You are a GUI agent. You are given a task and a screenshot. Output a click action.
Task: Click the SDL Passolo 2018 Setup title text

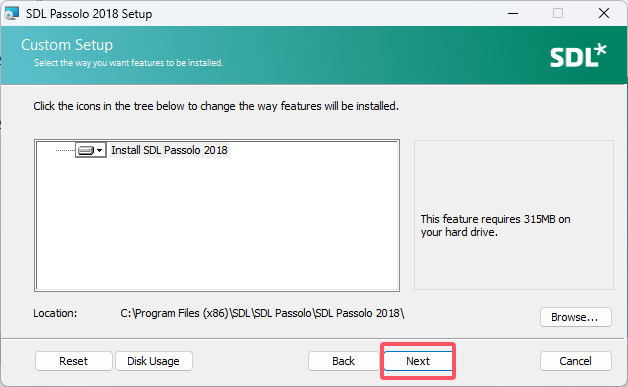(89, 14)
